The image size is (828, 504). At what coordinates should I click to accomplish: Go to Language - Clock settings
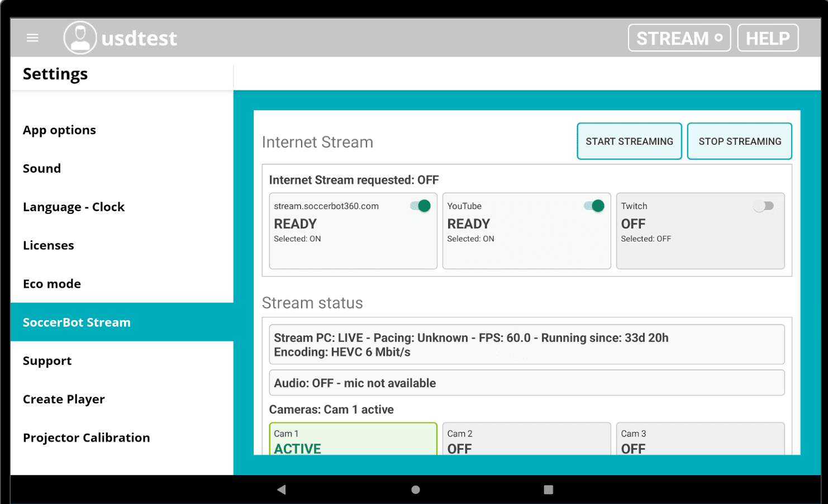point(122,207)
